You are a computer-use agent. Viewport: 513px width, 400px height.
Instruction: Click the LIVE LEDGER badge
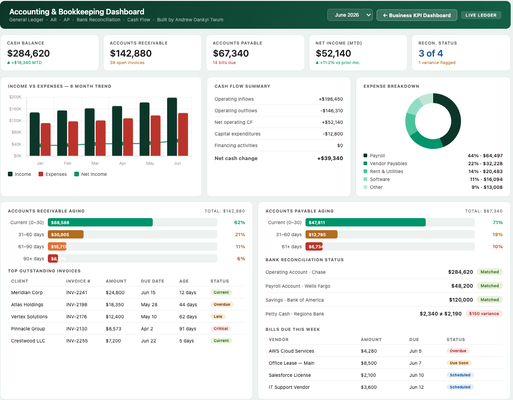click(481, 15)
